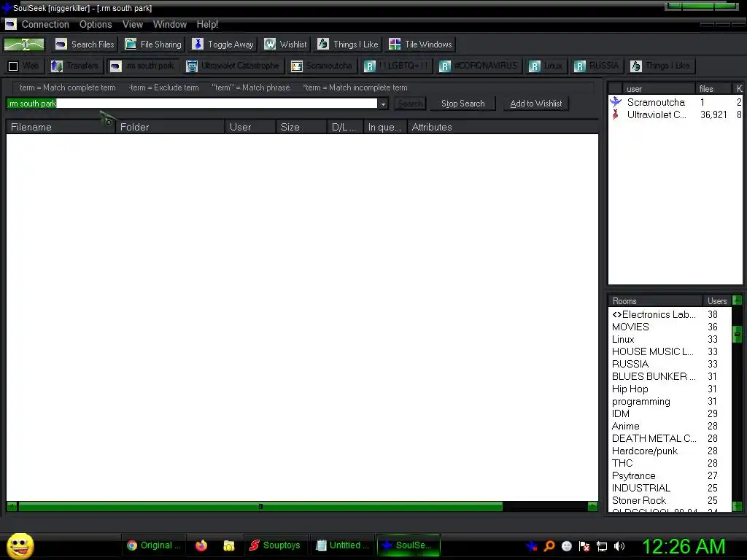Viewport: 747px width, 560px height.
Task: Open the Options menu
Action: point(96,24)
